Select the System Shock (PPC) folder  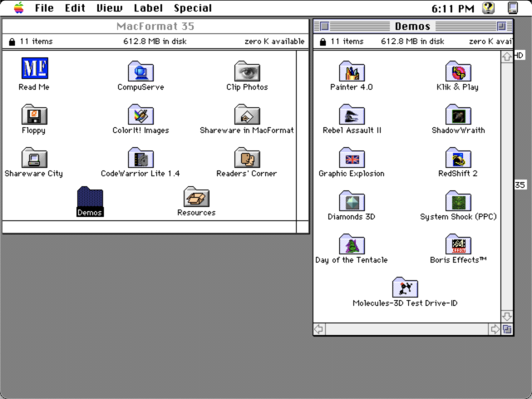pyautogui.click(x=458, y=201)
